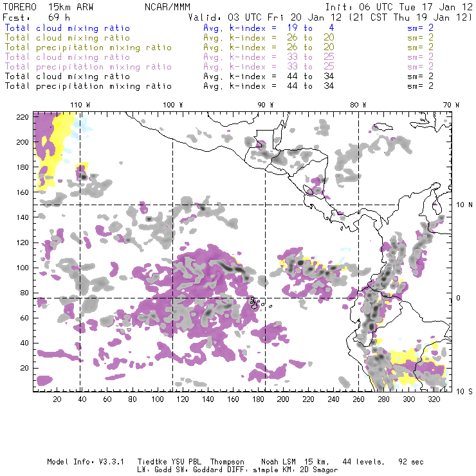
Task: Click the 'Fcst: 69 h' forecast label
Action: (36, 17)
